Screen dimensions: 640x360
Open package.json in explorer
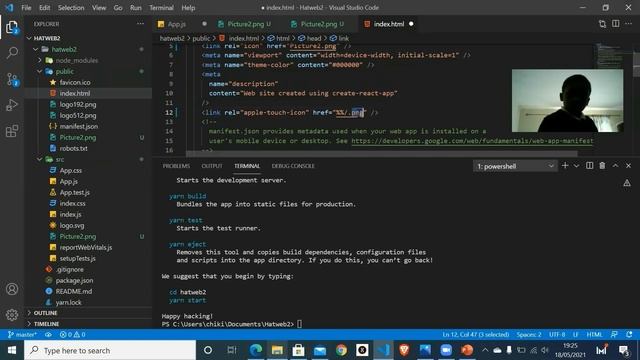74,280
